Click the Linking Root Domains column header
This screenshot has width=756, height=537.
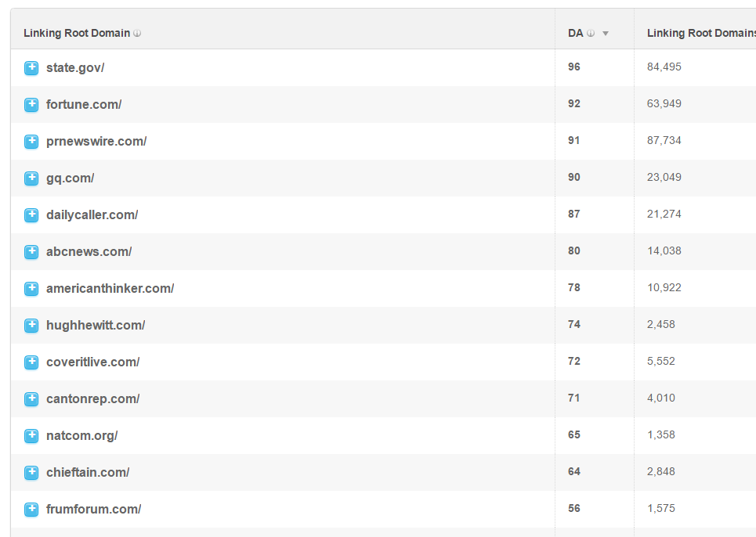(701, 33)
